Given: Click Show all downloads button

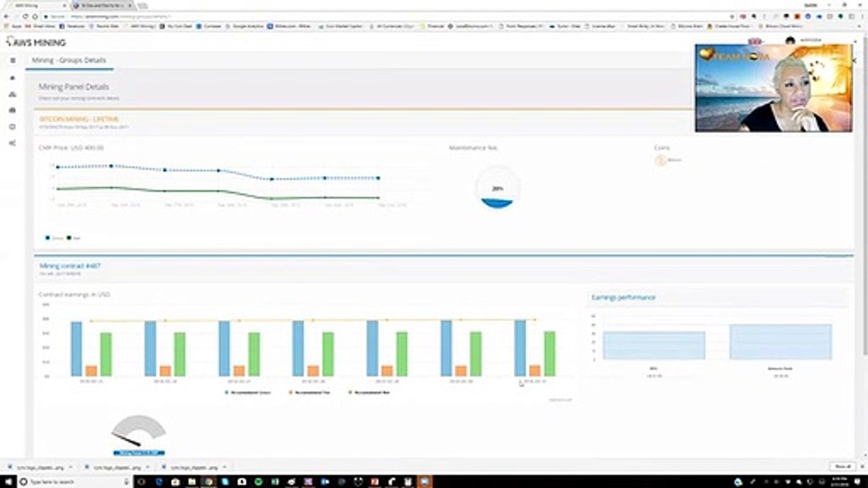Looking at the screenshot, I should pyautogui.click(x=842, y=467).
